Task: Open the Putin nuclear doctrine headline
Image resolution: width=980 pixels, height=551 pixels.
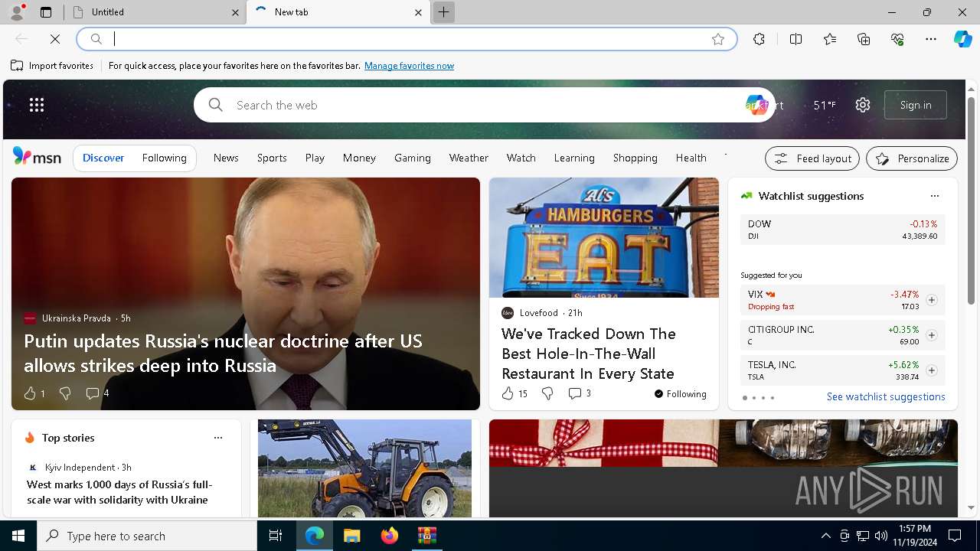Action: [223, 353]
